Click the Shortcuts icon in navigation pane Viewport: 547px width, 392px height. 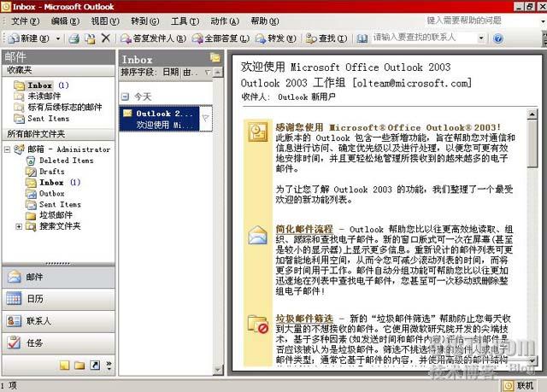pyautogui.click(x=93, y=366)
